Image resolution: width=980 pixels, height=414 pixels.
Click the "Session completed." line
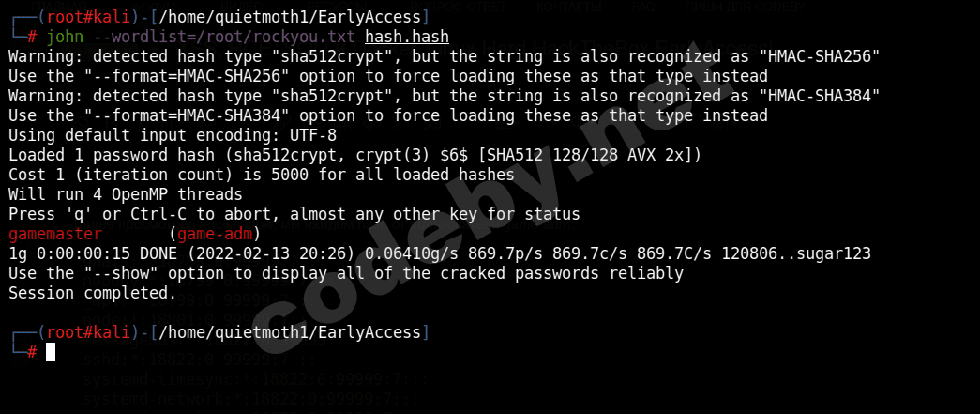coord(92,293)
